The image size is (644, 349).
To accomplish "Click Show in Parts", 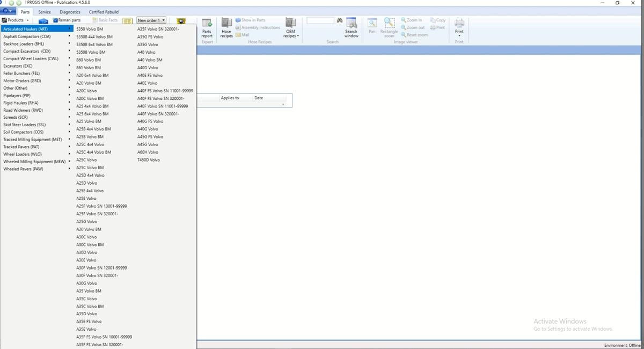I will [250, 20].
